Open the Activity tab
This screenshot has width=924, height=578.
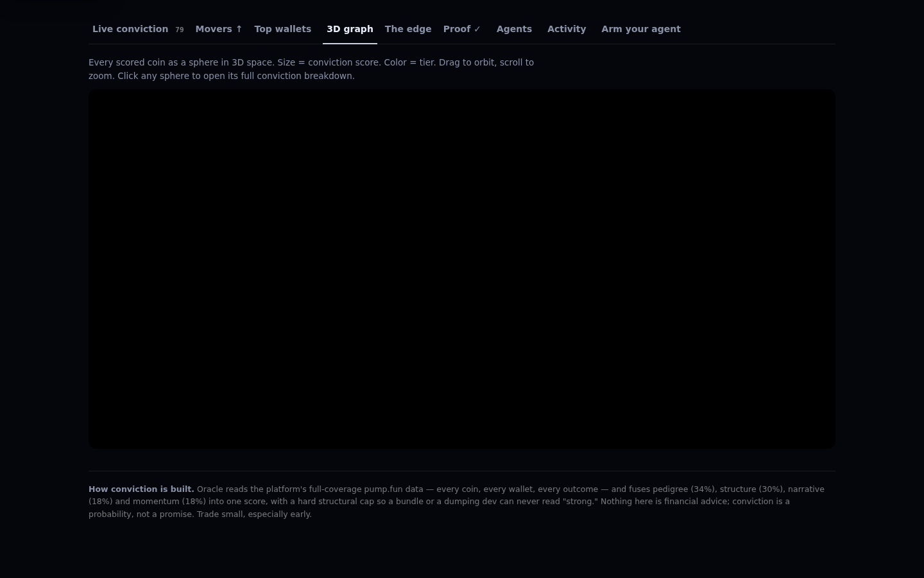pyautogui.click(x=567, y=29)
